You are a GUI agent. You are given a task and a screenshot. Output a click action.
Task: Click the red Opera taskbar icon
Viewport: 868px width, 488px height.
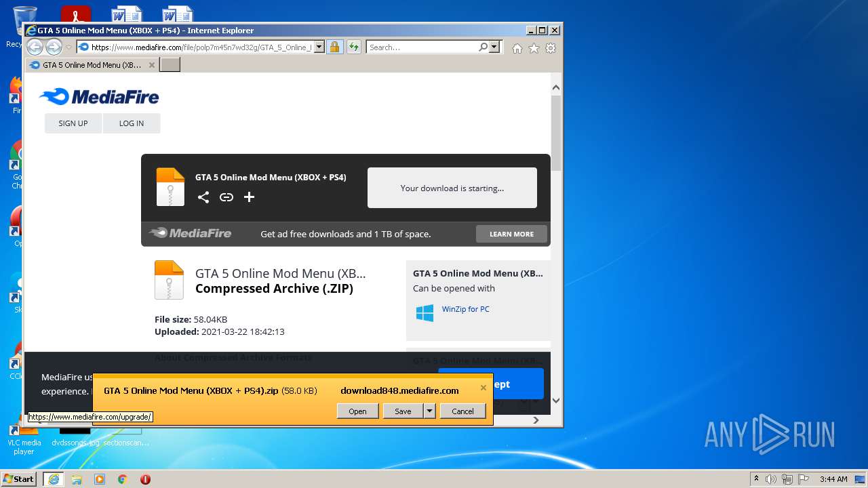[145, 479]
